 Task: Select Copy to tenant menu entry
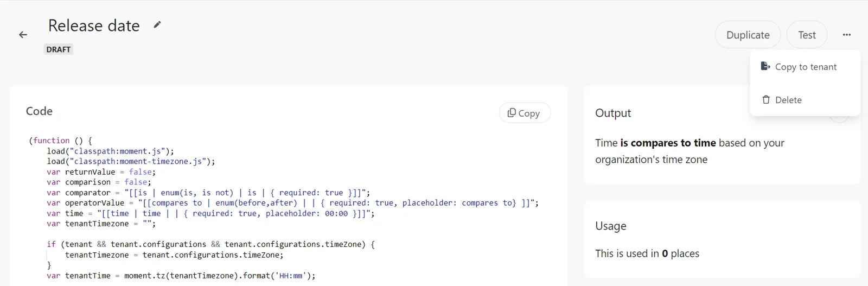[805, 67]
